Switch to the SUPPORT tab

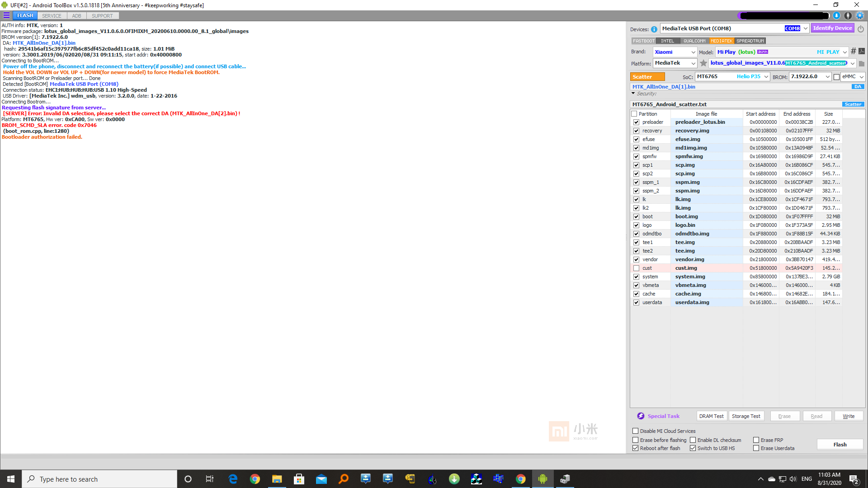[102, 16]
